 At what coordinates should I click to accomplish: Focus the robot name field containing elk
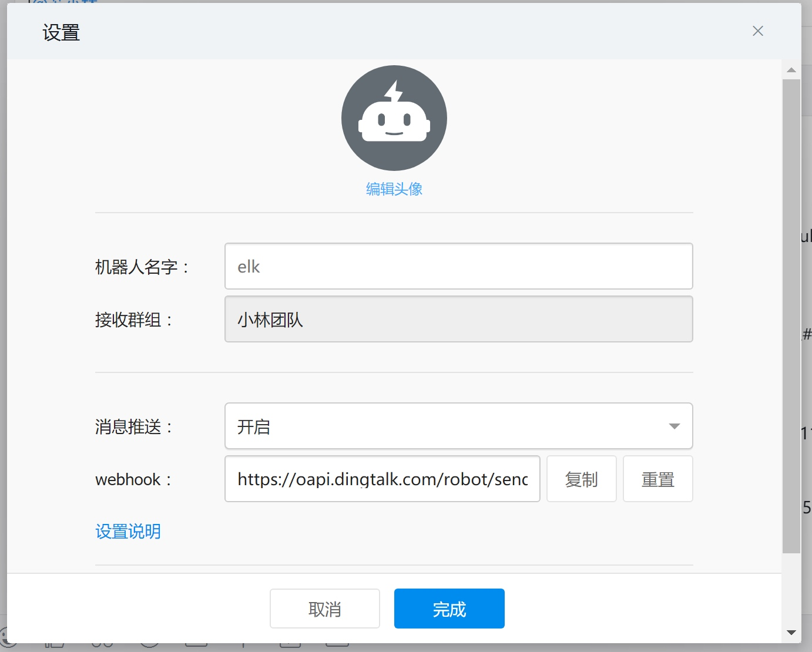click(458, 266)
